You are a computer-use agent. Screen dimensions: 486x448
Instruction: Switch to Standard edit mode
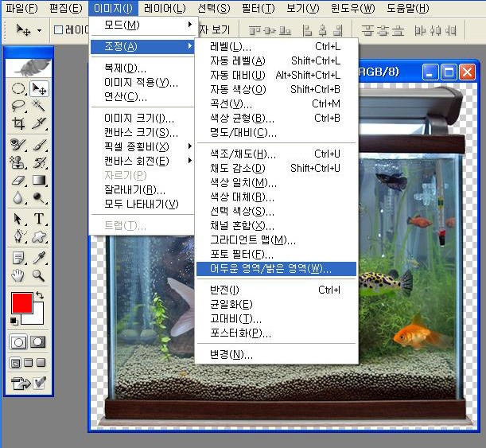click(18, 342)
